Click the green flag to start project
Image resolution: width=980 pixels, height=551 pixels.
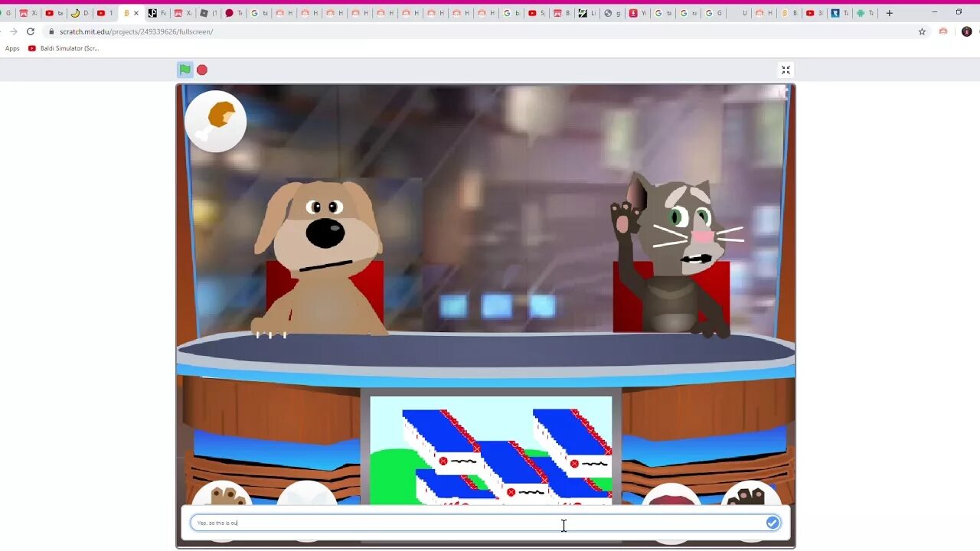(x=185, y=70)
